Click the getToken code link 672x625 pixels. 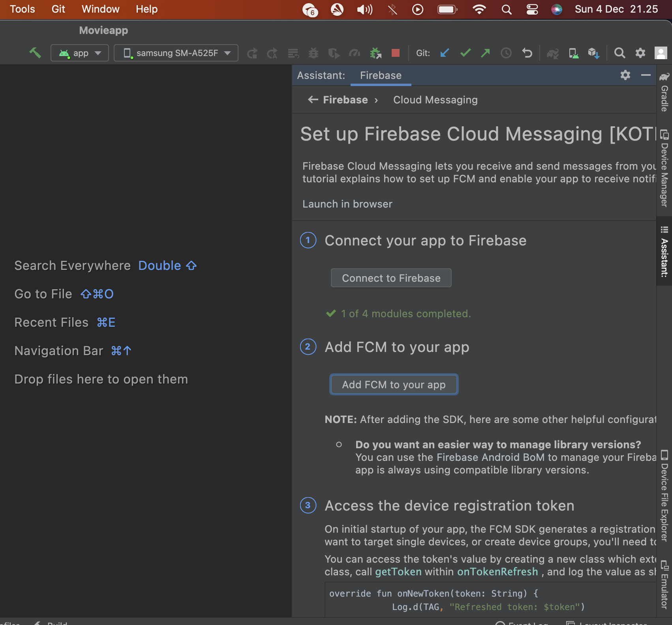point(398,572)
